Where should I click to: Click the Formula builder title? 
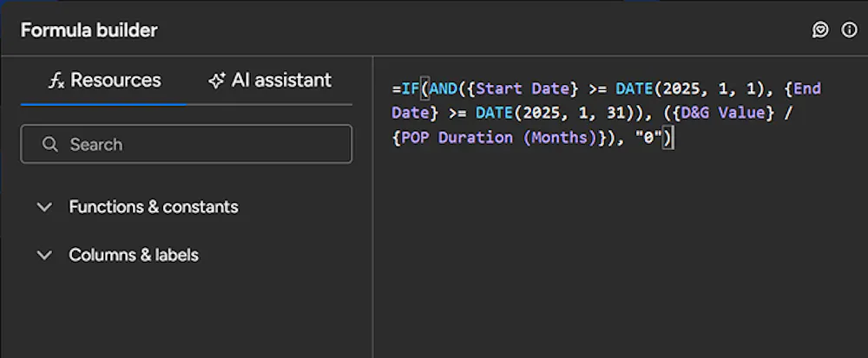[x=89, y=30]
